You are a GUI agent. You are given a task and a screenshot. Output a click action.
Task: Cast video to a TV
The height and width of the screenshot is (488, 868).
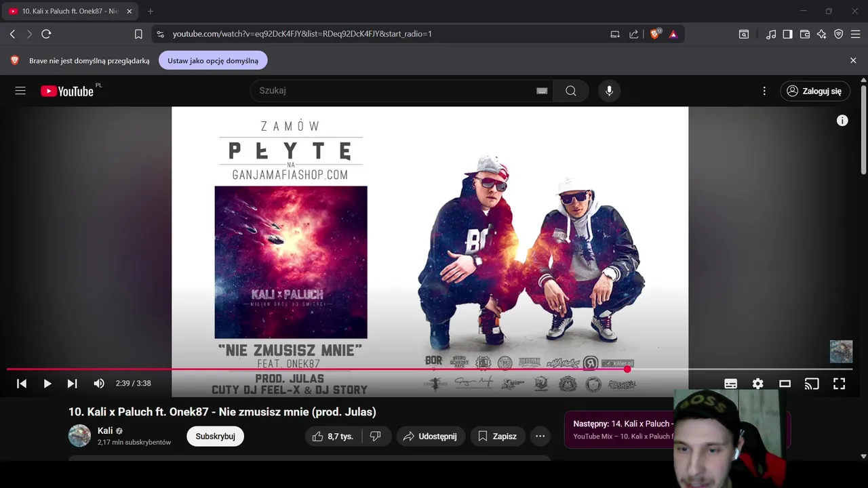click(812, 384)
